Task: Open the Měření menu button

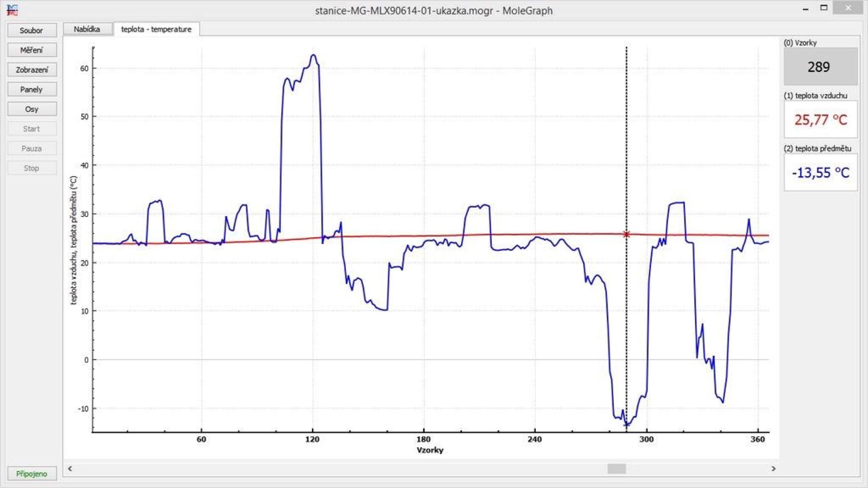Action: coord(32,50)
